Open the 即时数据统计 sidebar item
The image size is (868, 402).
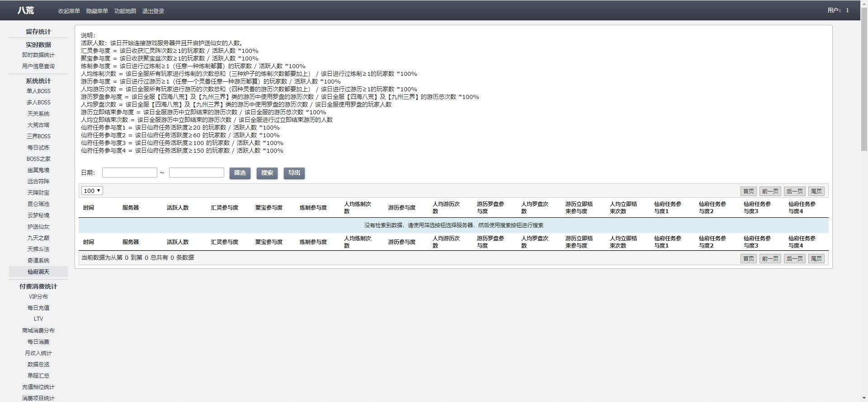pos(38,55)
